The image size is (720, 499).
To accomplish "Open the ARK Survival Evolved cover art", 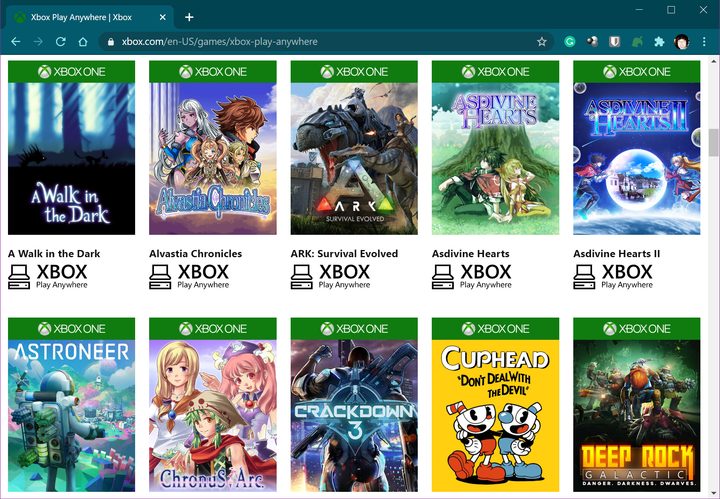I will click(354, 159).
